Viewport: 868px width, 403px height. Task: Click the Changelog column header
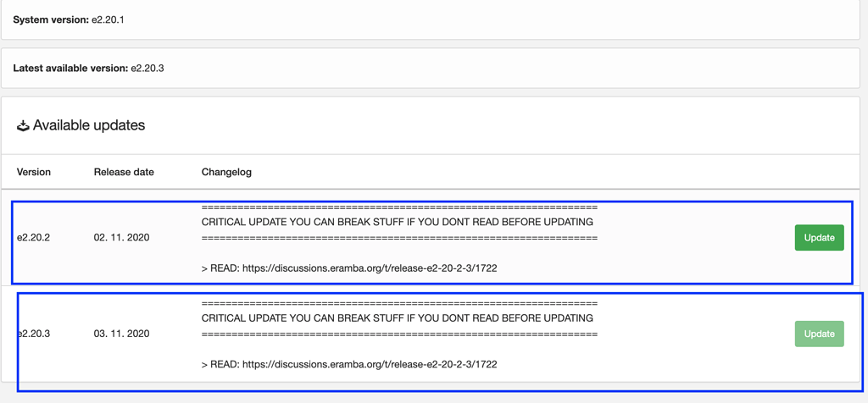[x=226, y=172]
